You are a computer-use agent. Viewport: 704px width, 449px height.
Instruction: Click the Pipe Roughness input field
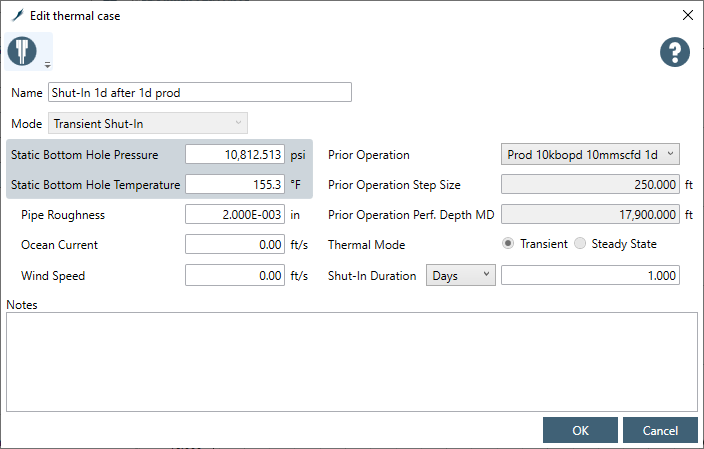coord(235,215)
